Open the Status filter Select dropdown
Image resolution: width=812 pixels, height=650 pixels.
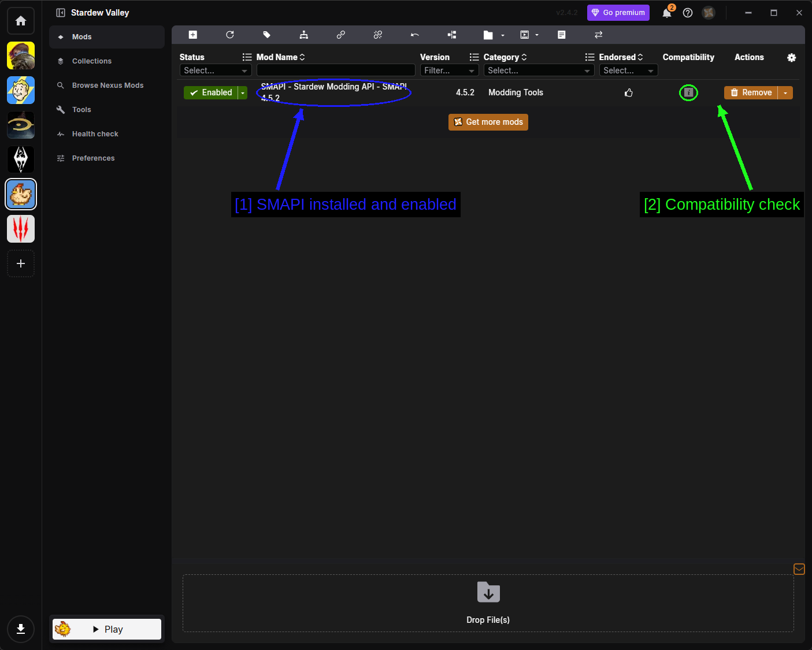tap(216, 70)
